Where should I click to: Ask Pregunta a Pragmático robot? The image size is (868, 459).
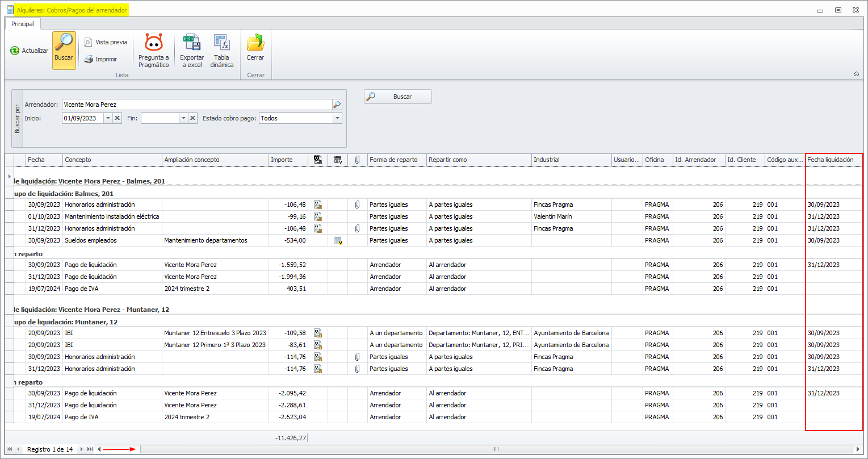click(153, 43)
